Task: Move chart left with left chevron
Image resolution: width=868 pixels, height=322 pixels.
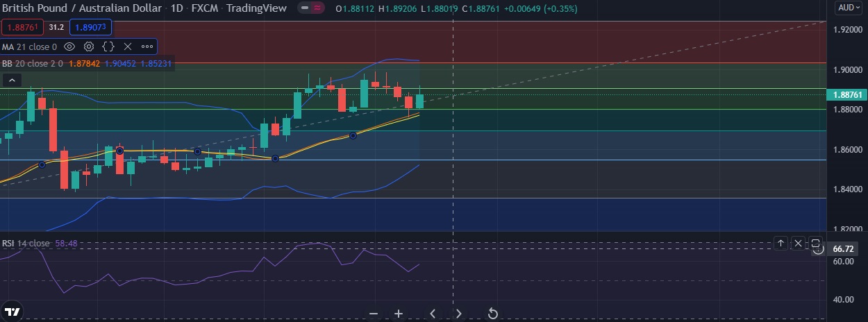Action: 433,314
